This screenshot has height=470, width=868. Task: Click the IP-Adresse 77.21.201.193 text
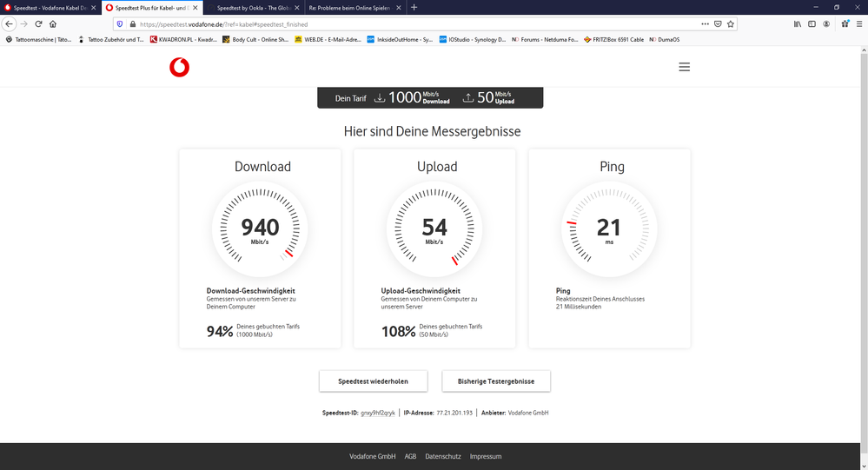[438, 413]
